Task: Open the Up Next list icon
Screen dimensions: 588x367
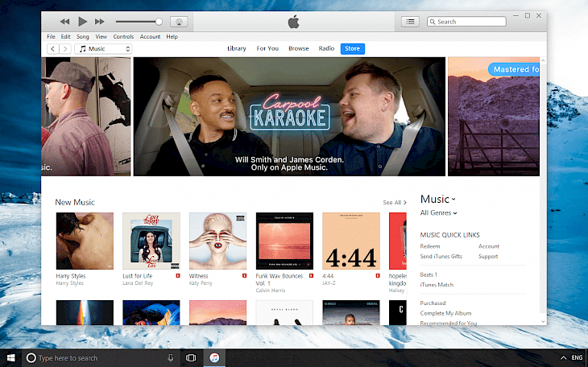Action: click(x=410, y=22)
